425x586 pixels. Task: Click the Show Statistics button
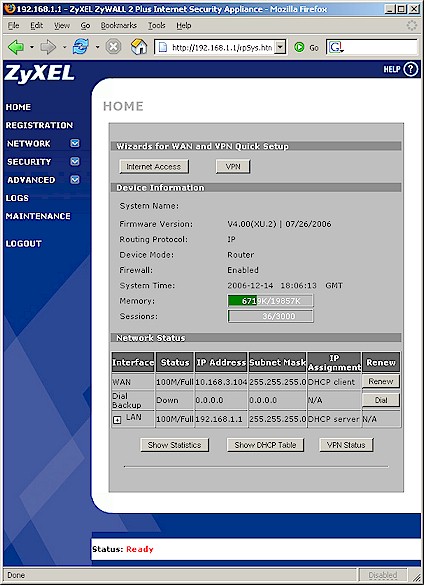(x=175, y=445)
